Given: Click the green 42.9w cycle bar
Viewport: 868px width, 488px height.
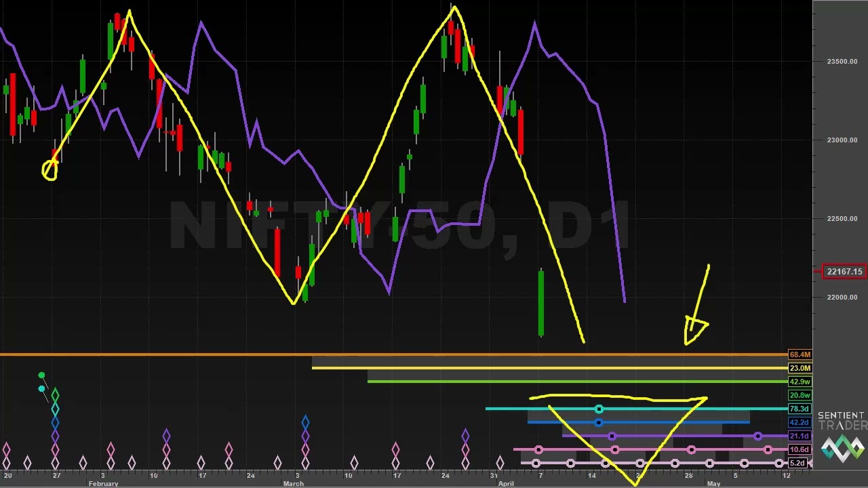Looking at the screenshot, I should (x=577, y=382).
